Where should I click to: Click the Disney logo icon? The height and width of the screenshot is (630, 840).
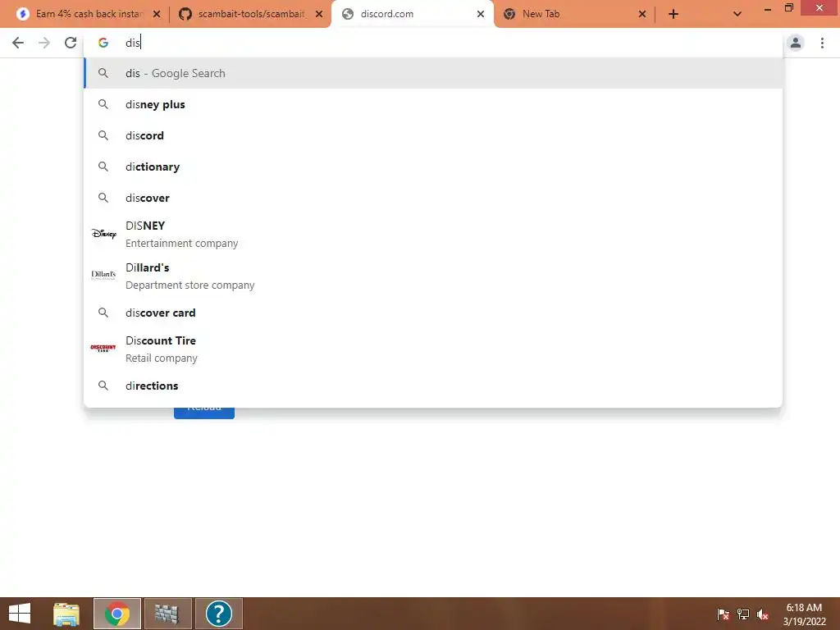[103, 234]
